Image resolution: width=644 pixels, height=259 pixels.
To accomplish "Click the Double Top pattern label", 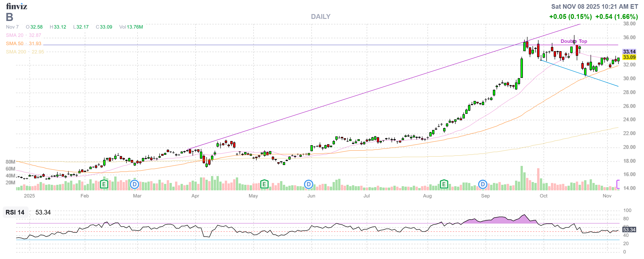I will (574, 41).
